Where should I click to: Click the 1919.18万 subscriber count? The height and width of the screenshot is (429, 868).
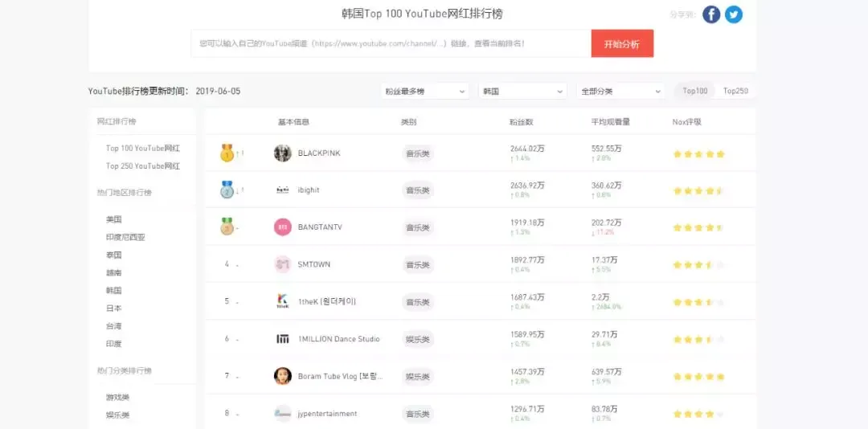[527, 222]
